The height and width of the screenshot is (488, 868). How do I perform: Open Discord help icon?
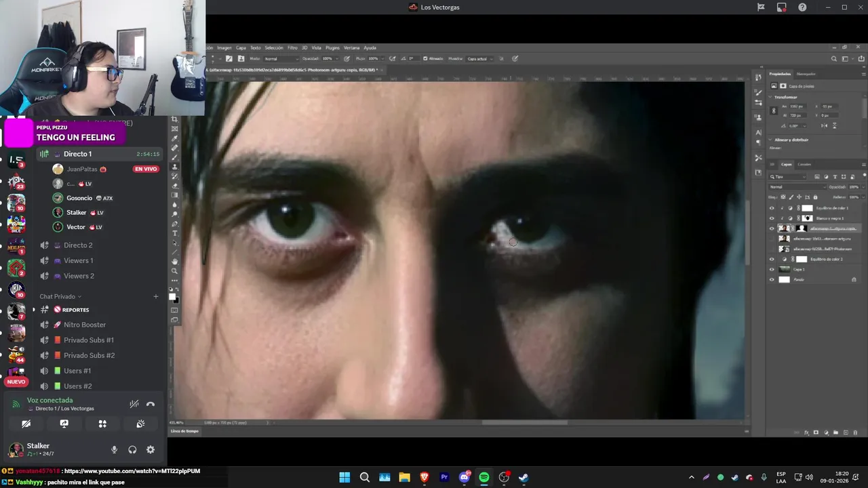point(803,7)
